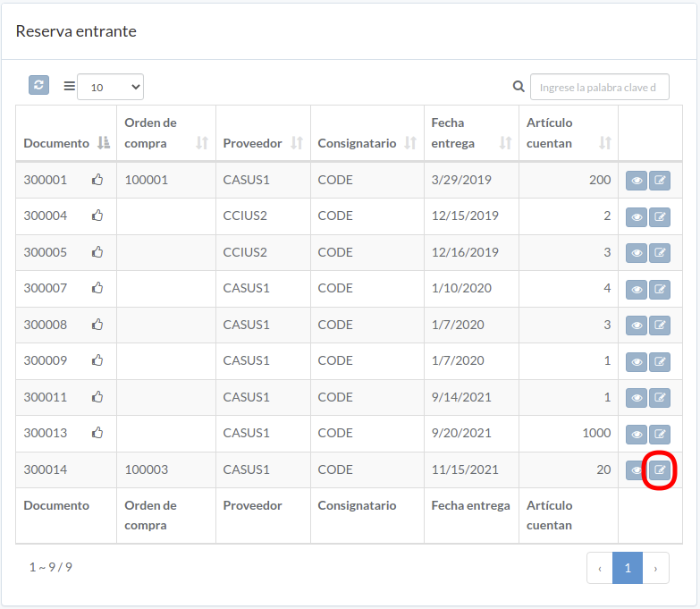
Task: Click the 1 ~ 9 / 9 record counter
Action: 50,567
